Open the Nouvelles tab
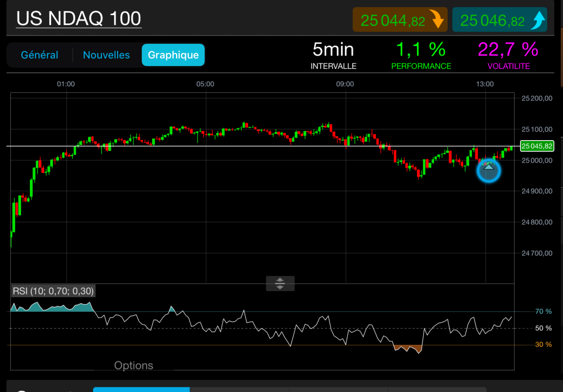Screen dimensions: 563x392 coord(106,55)
